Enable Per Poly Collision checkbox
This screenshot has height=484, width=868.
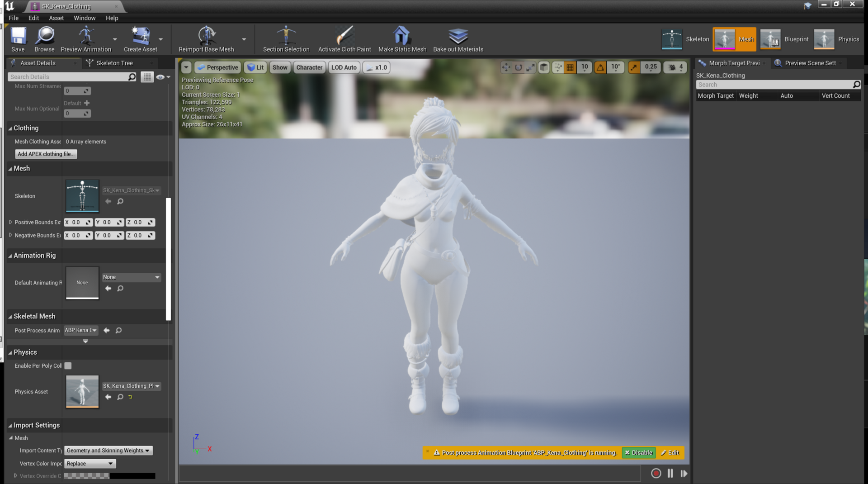point(68,366)
